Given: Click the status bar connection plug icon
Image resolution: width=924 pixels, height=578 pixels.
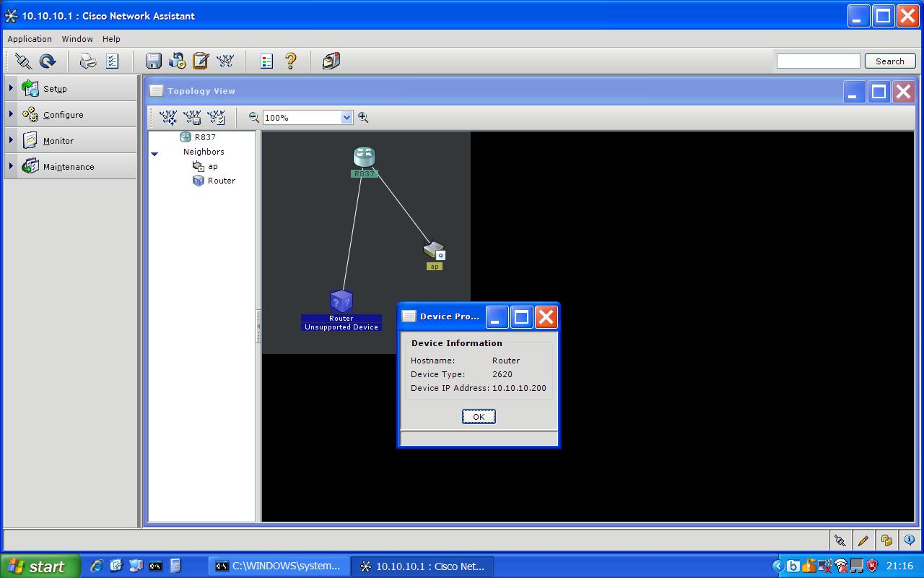Looking at the screenshot, I should (840, 540).
